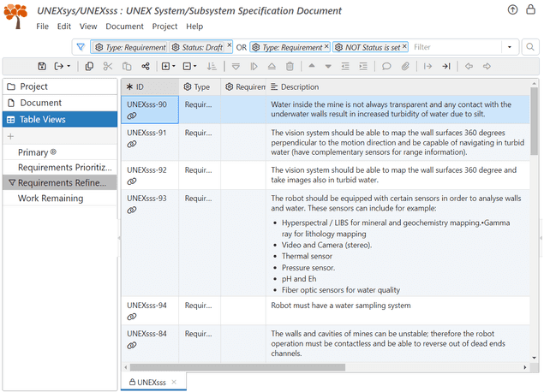Open the Document menu
This screenshot has width=544, height=392.
(x=124, y=27)
